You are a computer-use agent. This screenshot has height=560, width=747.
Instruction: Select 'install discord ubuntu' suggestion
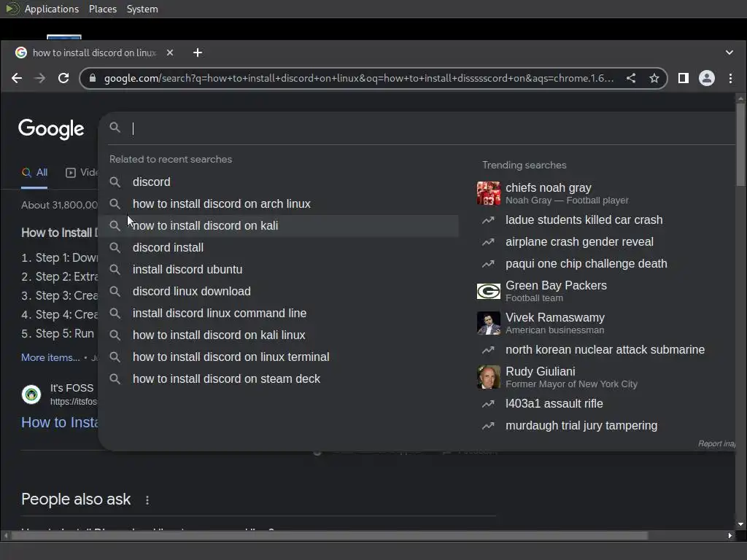pyautogui.click(x=279, y=270)
